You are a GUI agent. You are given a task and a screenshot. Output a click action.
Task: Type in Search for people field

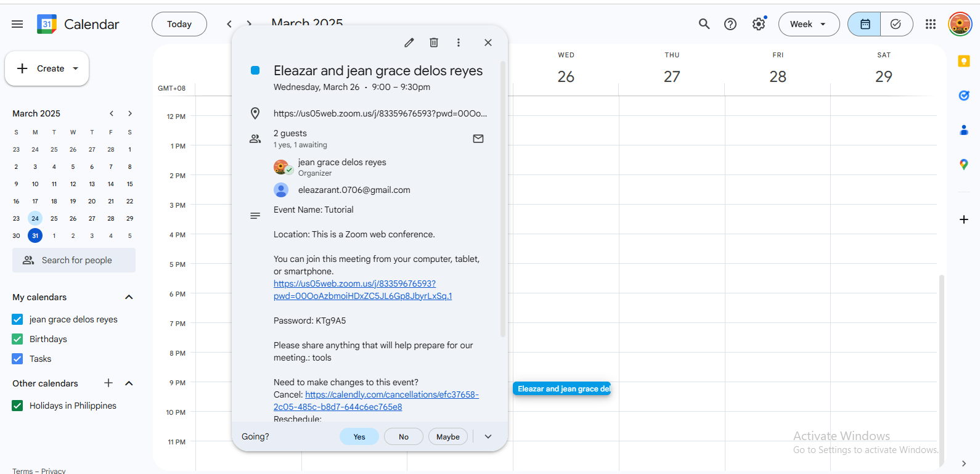pos(77,260)
